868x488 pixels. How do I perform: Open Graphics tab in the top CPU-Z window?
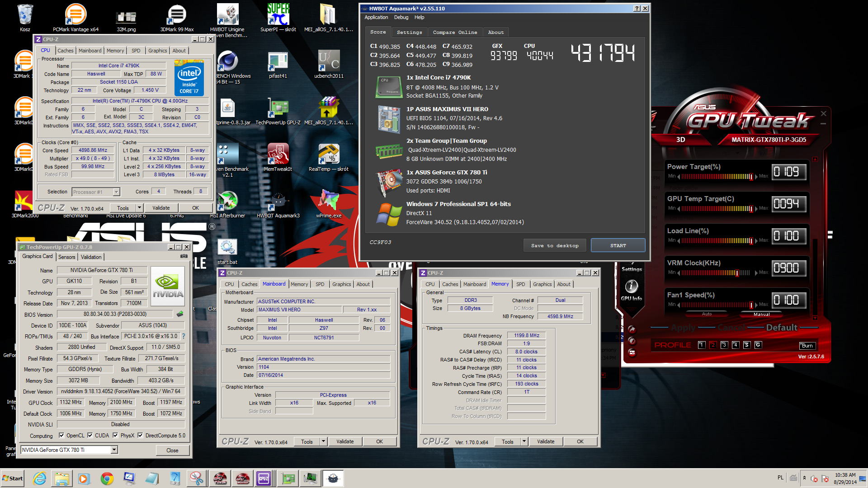(x=158, y=51)
